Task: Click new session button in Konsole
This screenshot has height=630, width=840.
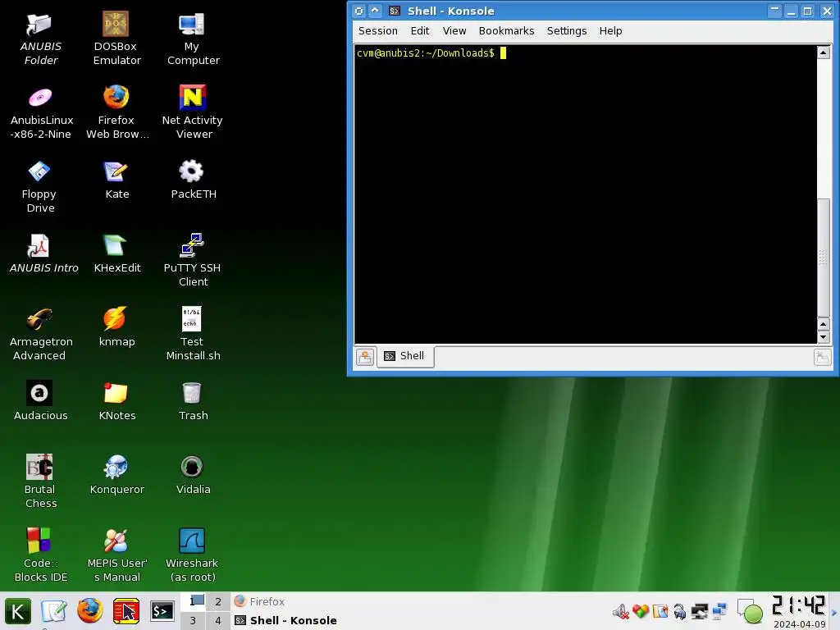Action: [x=365, y=357]
